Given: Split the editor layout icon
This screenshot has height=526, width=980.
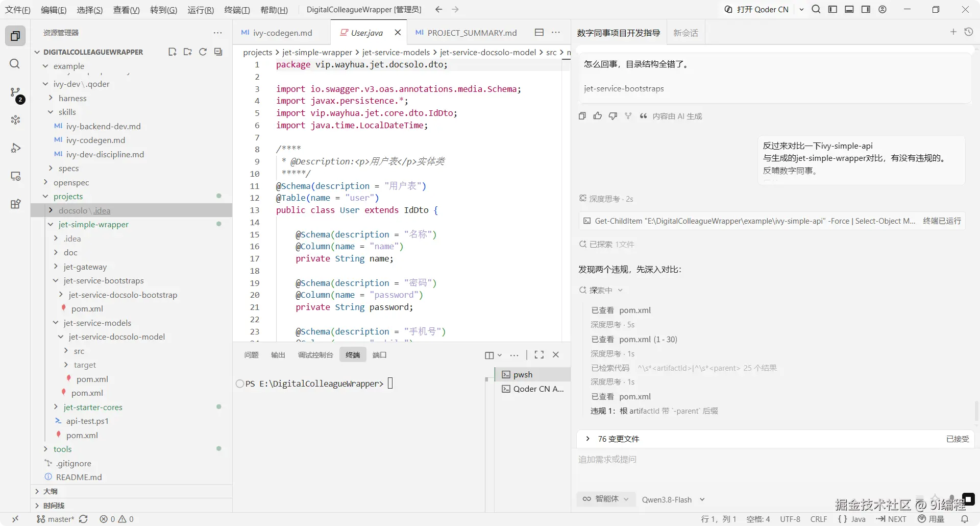Looking at the screenshot, I should [x=539, y=32].
